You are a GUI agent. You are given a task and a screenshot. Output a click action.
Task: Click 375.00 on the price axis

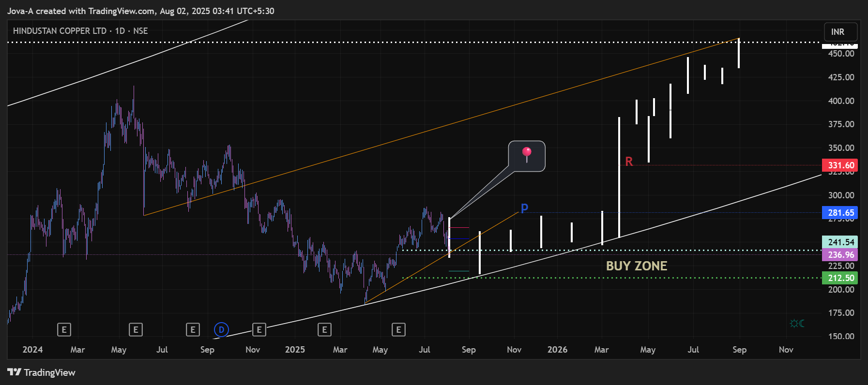(841, 124)
